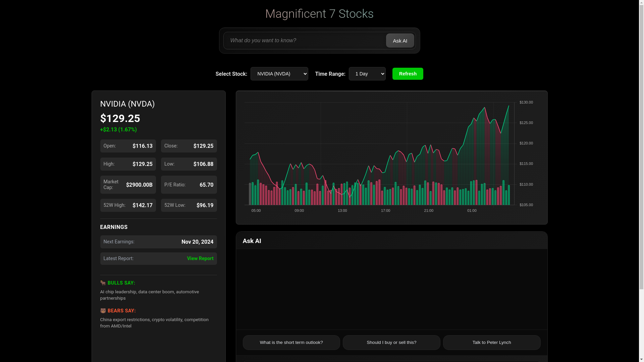Click the Close value $129.25
Screen dimensions: 644x362
[x=203, y=146]
